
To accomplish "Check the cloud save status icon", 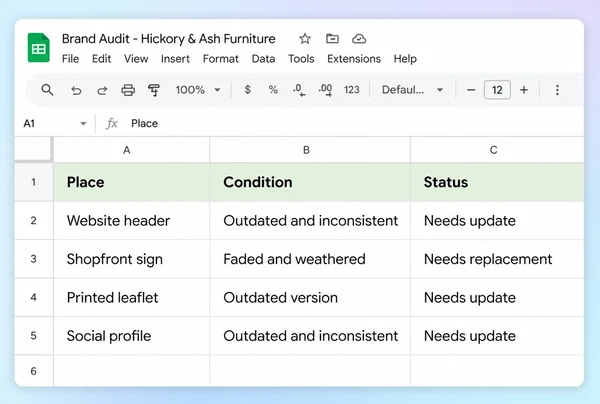I will tap(359, 39).
